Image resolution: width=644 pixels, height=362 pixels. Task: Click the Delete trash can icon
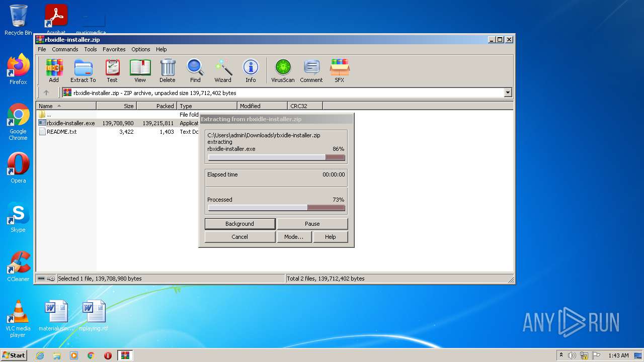point(168,70)
